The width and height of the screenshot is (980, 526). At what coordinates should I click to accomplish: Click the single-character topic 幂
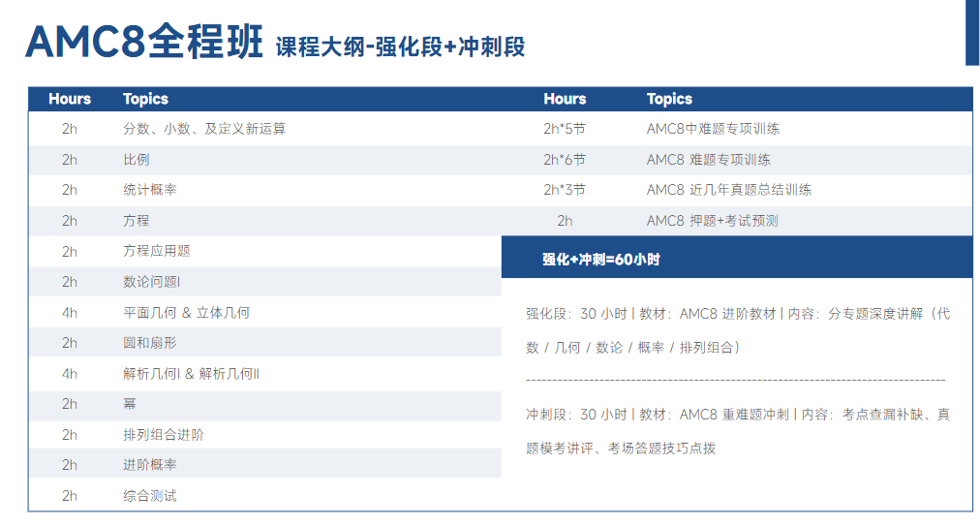[130, 404]
